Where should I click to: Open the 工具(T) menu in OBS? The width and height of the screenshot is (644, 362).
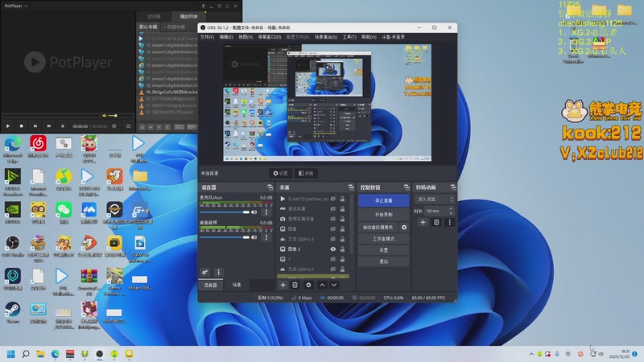click(349, 37)
